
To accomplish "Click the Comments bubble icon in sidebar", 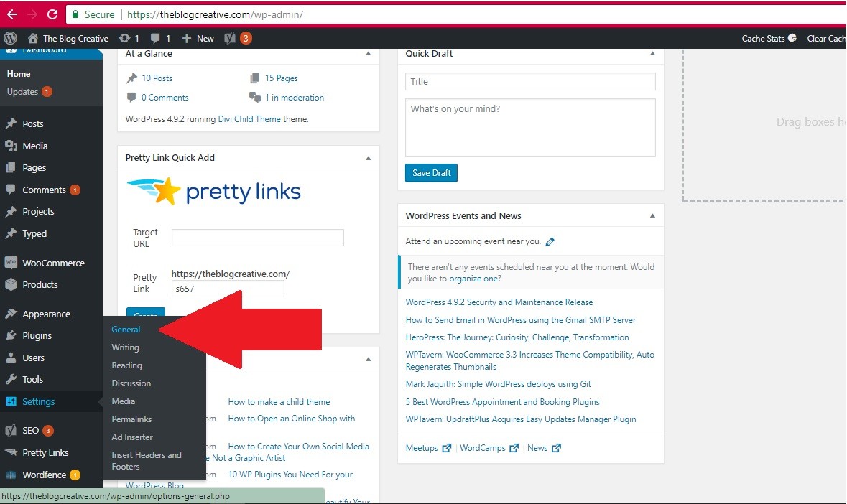I will click(x=11, y=190).
